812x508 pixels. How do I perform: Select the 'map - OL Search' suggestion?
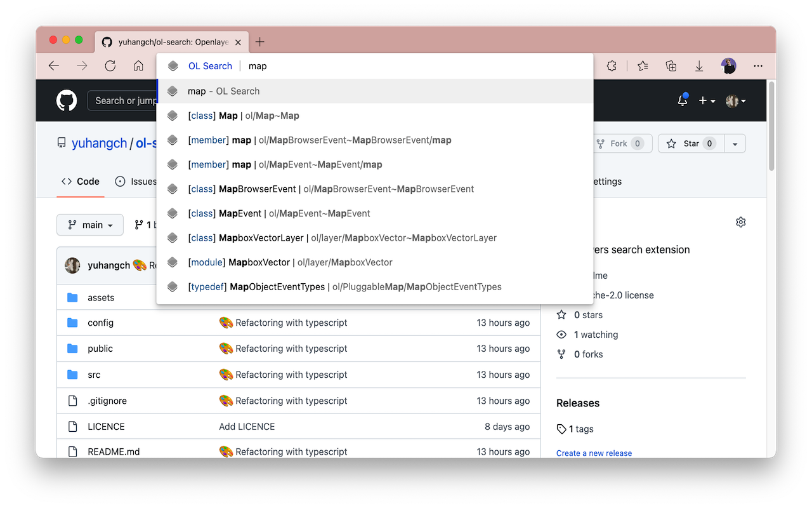(375, 91)
